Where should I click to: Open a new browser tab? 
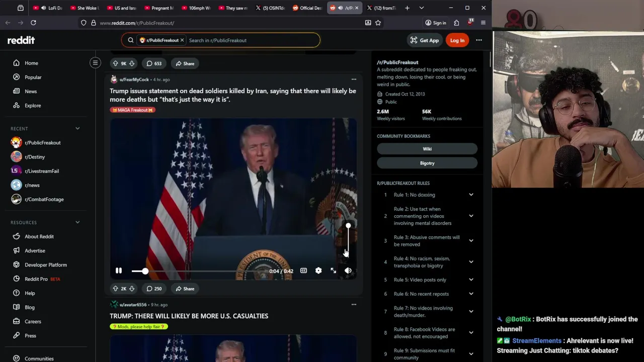[x=407, y=8]
